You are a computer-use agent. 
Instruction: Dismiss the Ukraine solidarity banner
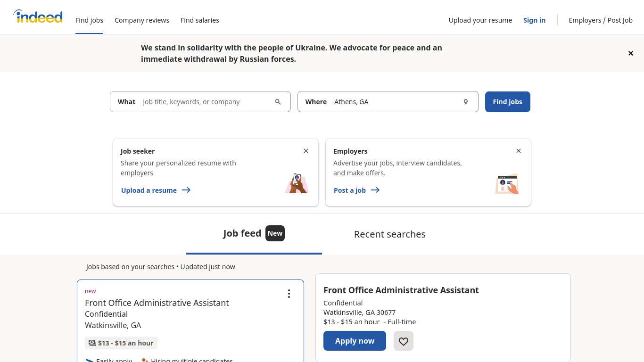(x=630, y=53)
